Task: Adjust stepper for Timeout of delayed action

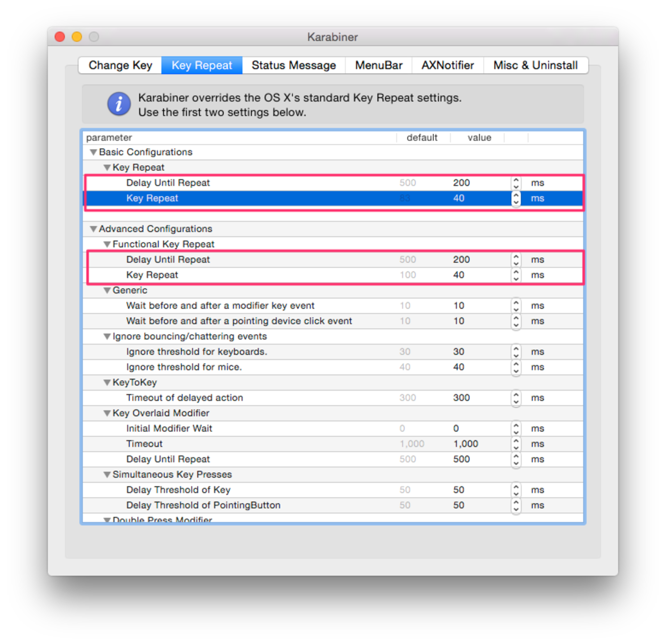Action: point(516,398)
